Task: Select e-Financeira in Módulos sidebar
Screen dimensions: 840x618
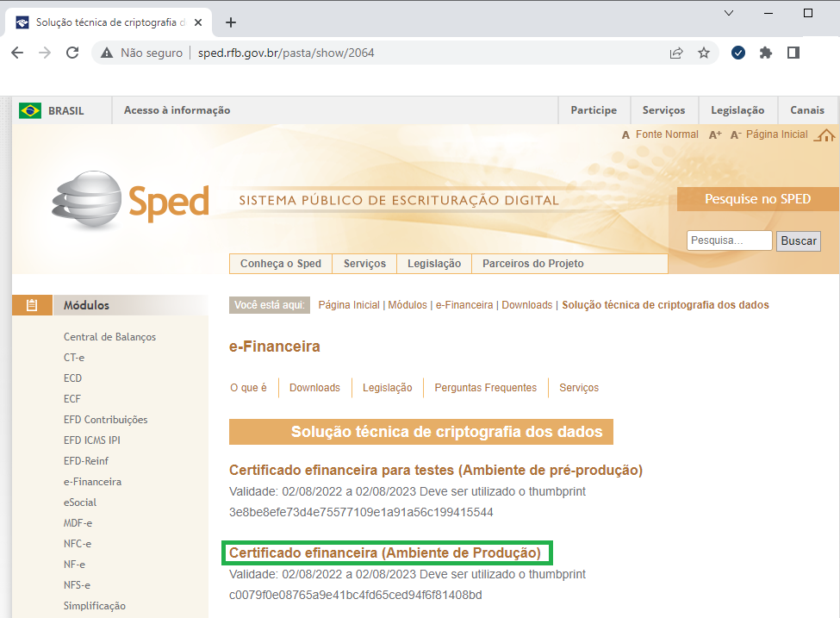Action: [93, 482]
